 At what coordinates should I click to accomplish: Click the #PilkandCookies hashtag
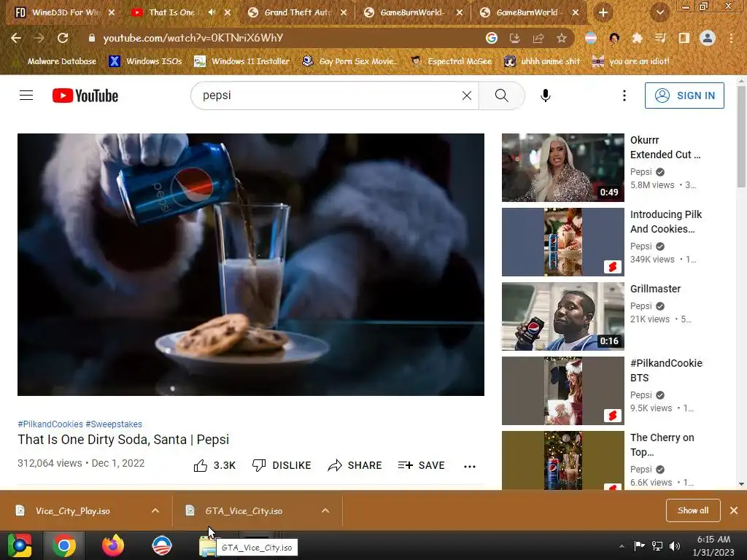click(50, 424)
